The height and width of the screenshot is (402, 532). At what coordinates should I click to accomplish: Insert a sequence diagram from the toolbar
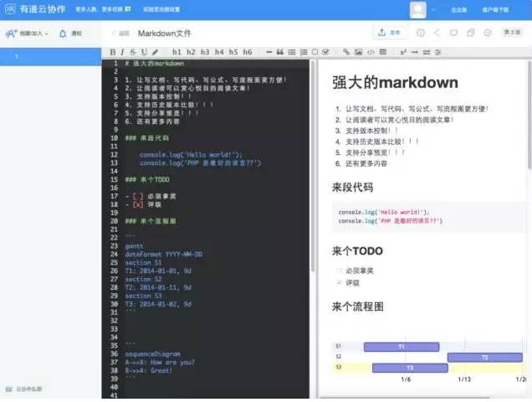click(427, 52)
